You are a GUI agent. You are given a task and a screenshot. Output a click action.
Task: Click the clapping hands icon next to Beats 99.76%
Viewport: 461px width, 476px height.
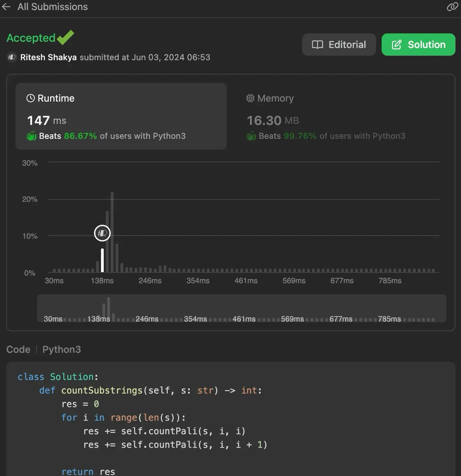click(x=251, y=136)
